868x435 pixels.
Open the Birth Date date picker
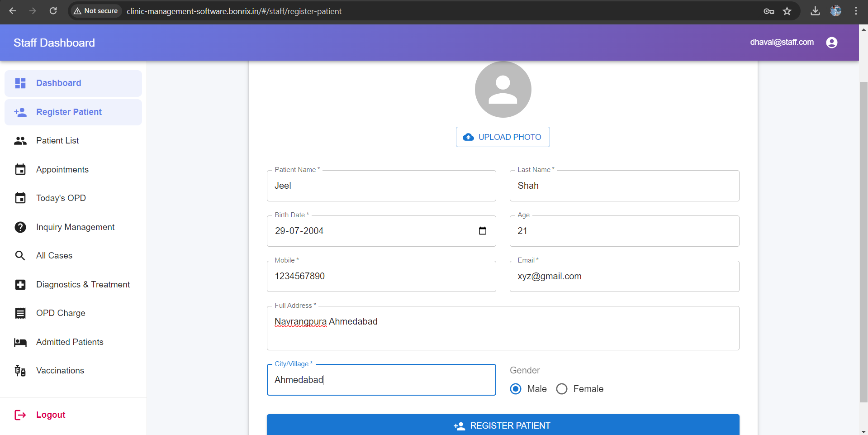point(482,231)
